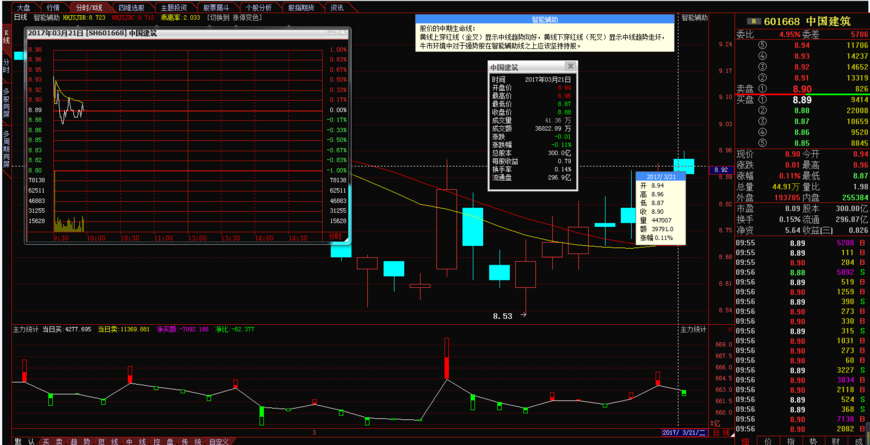Image resolution: width=870 pixels, height=445 pixels.
Task: Select the 指 tab in quote panel
Action: coord(791,441)
